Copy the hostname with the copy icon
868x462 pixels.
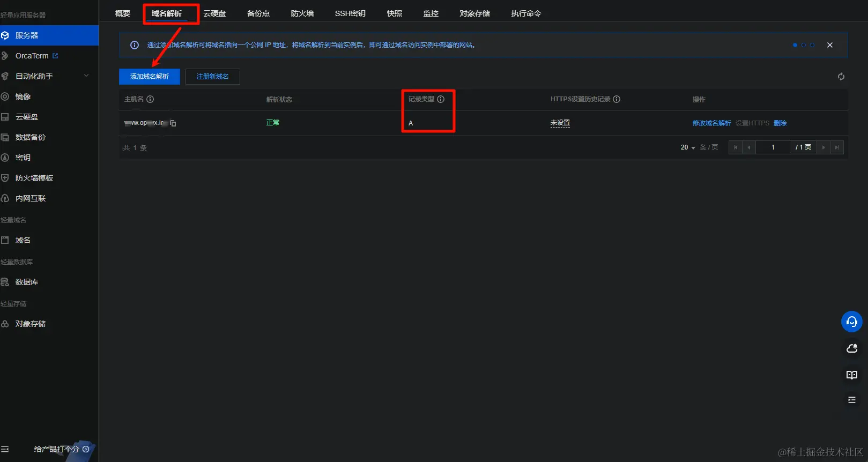point(173,123)
